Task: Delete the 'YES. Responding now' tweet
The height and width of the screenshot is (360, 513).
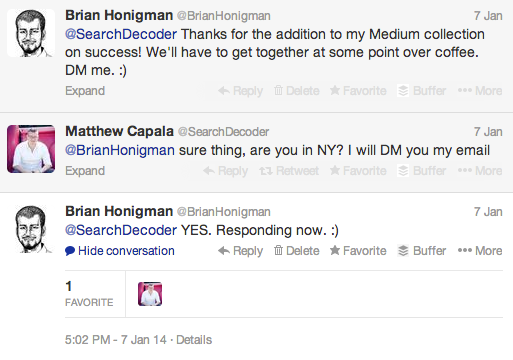Action: (297, 251)
